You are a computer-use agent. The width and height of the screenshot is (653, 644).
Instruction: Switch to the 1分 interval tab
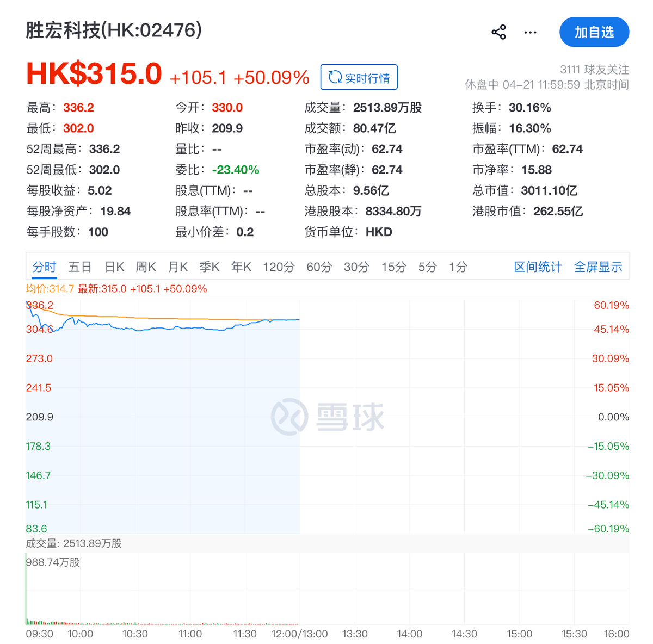458,267
